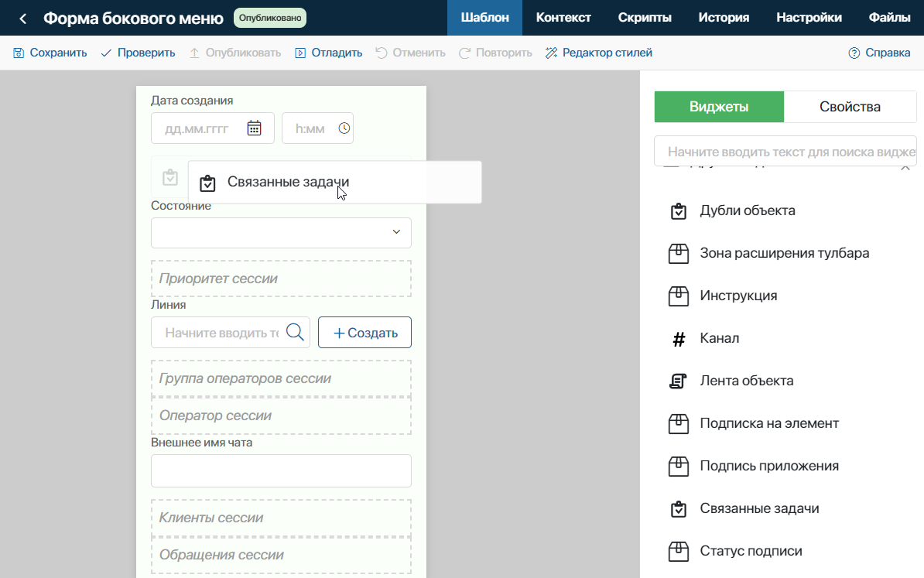Focus the widget search input field
Screen dimensions: 924x578
pos(785,152)
